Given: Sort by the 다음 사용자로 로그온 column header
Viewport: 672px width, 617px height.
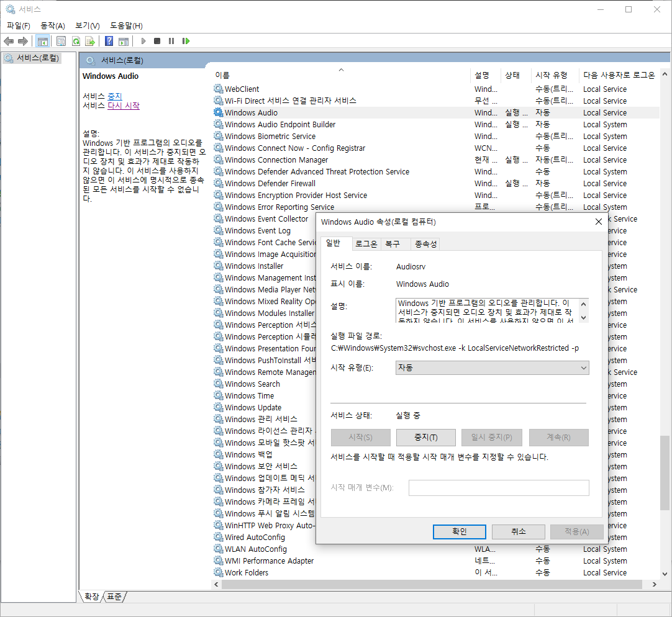Looking at the screenshot, I should coord(619,75).
